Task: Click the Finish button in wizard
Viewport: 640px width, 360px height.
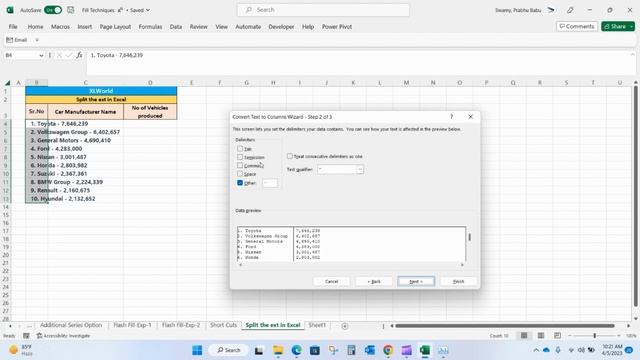Action: [458, 281]
